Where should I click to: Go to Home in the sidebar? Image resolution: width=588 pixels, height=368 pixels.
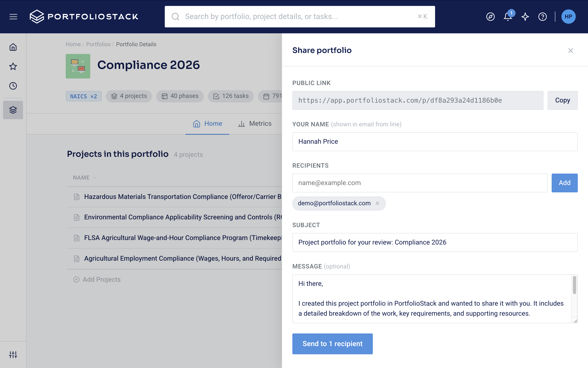[x=13, y=47]
